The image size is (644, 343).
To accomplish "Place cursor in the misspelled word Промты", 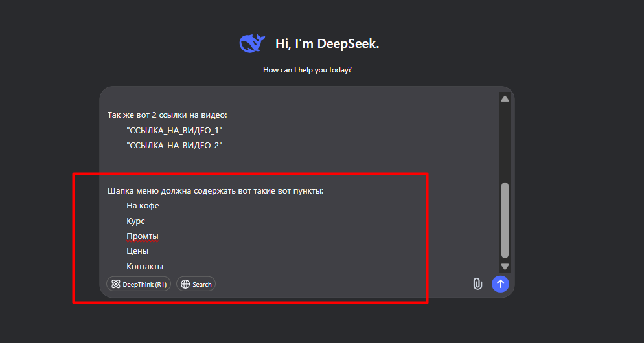I will [143, 236].
